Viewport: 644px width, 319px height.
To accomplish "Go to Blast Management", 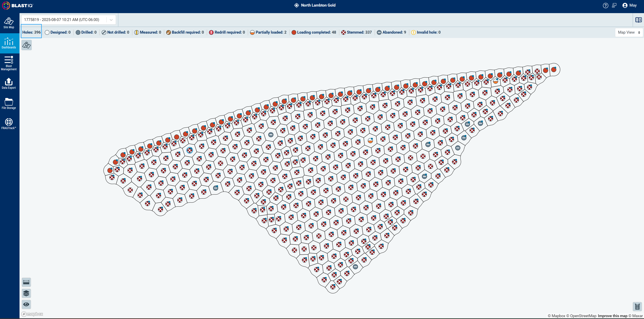I will pyautogui.click(x=9, y=64).
